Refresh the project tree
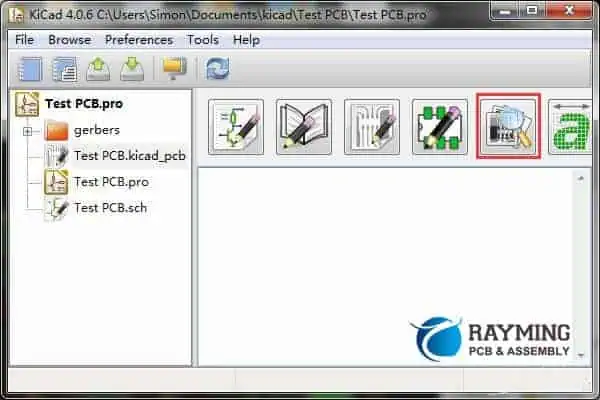The width and height of the screenshot is (600, 400). pyautogui.click(x=218, y=69)
